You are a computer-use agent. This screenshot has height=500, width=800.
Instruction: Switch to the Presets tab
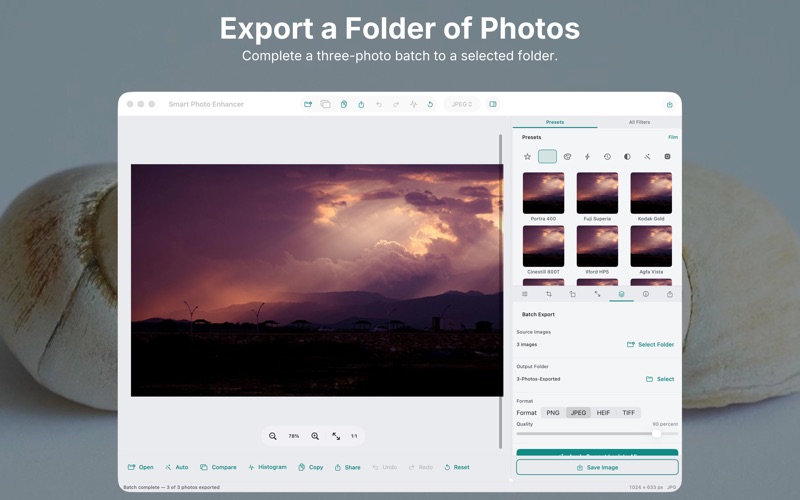point(555,122)
